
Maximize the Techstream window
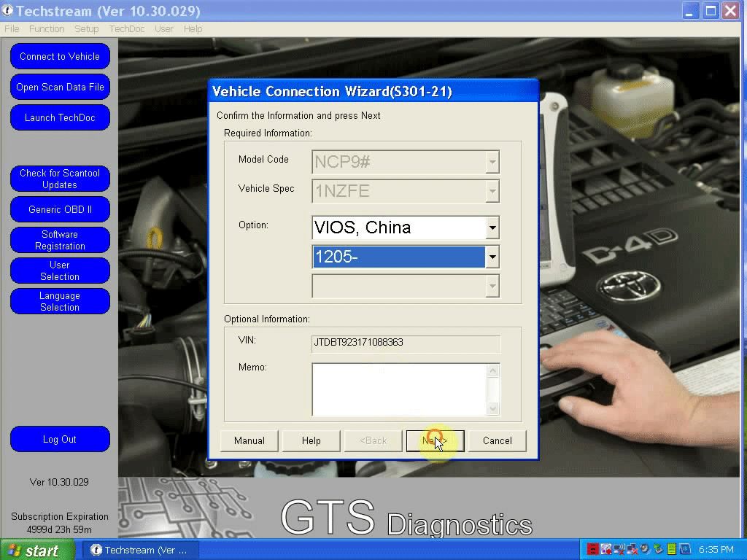point(710,10)
